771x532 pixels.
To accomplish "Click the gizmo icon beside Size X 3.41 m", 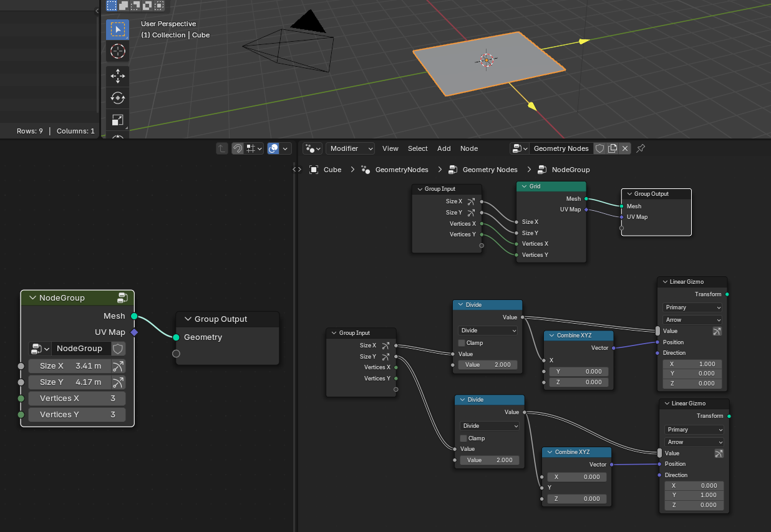I will (x=119, y=366).
